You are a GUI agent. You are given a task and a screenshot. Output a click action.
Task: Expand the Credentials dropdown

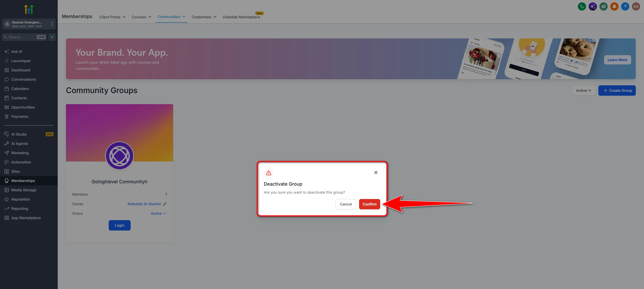(x=204, y=17)
